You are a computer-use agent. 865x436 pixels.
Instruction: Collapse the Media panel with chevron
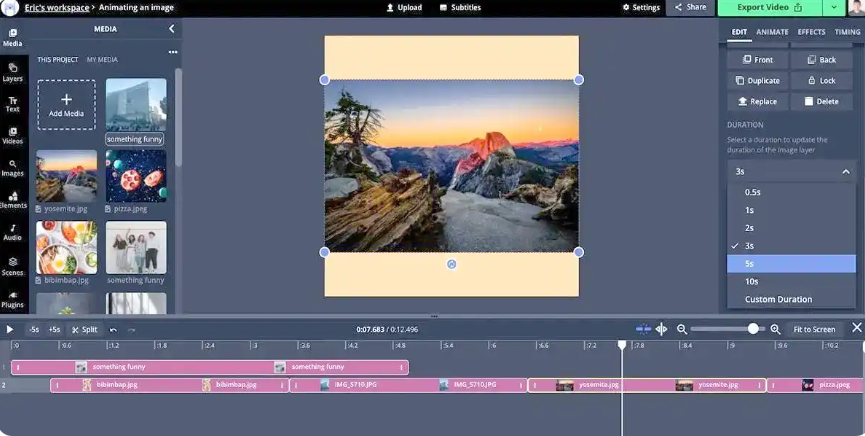tap(171, 29)
